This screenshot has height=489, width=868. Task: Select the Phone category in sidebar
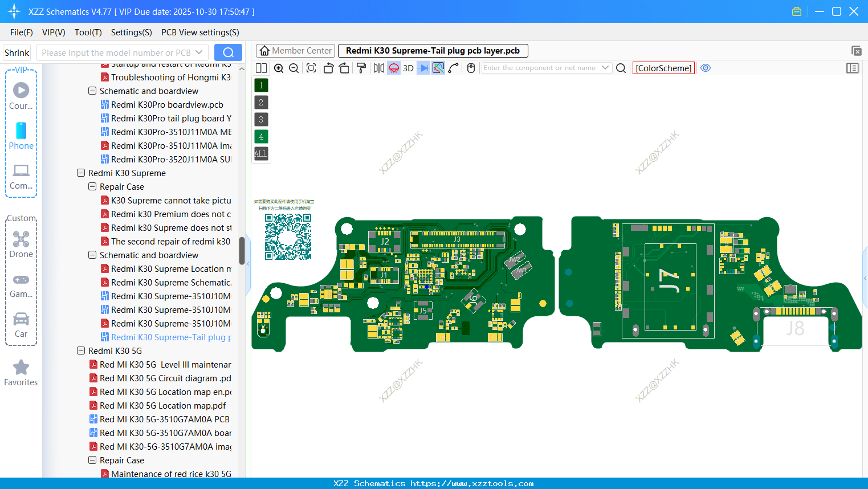(21, 136)
